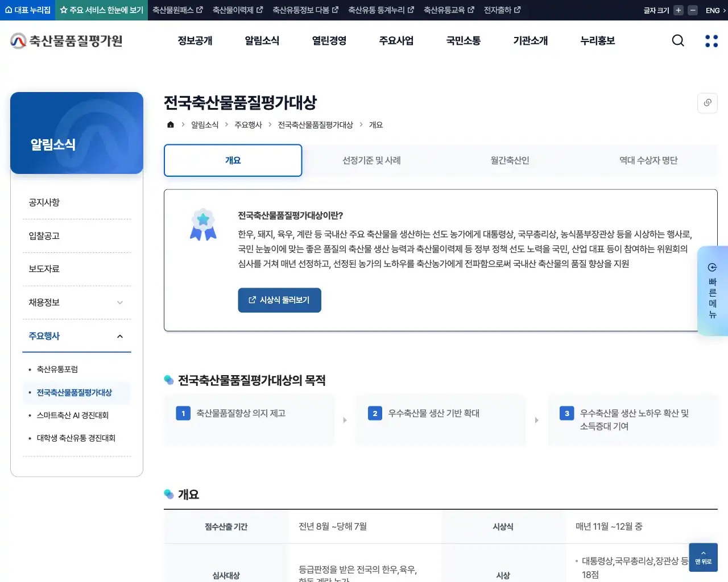Click the 대표 누리집 home icon
728x582 pixels.
coord(9,10)
